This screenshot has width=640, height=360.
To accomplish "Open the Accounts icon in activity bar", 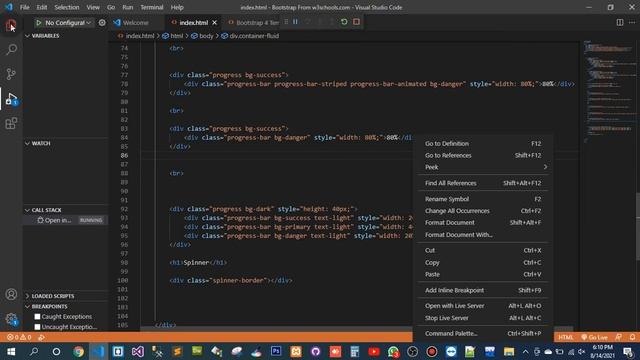I will (x=11, y=294).
